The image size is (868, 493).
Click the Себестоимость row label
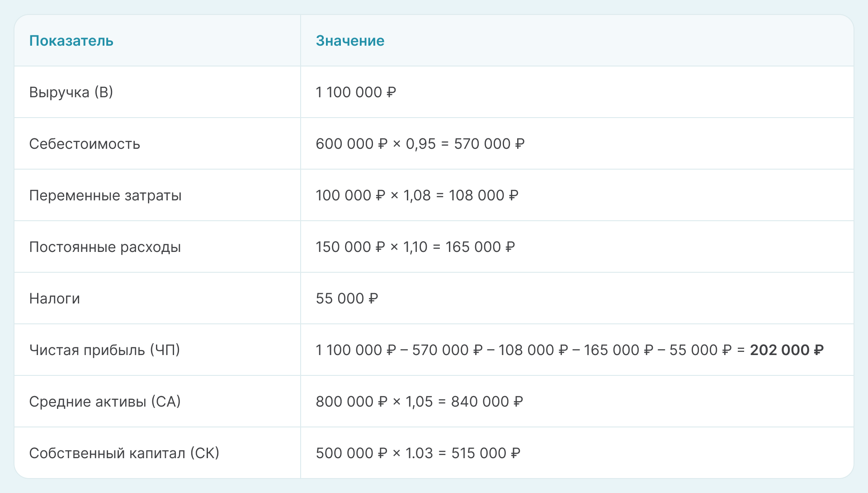click(x=85, y=144)
